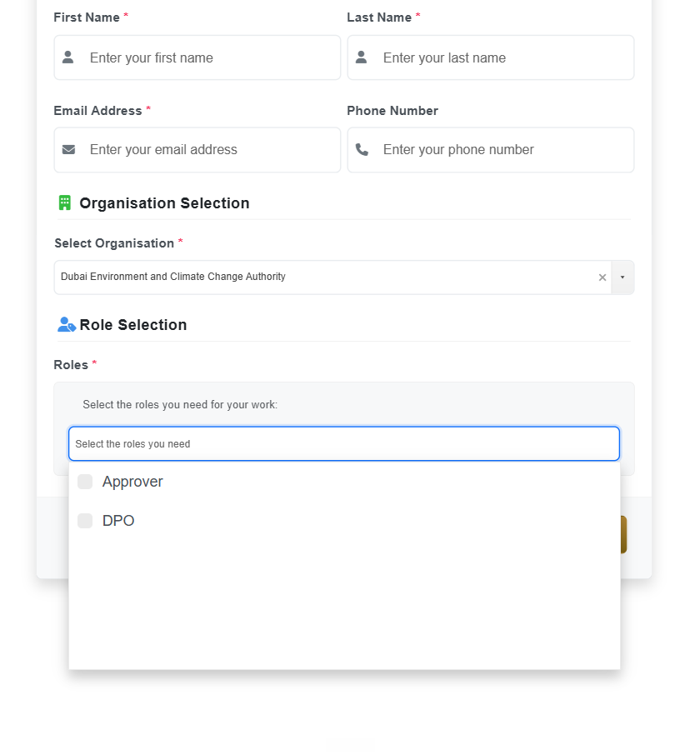
Task: Choose the Approver role option
Action: pos(343,482)
